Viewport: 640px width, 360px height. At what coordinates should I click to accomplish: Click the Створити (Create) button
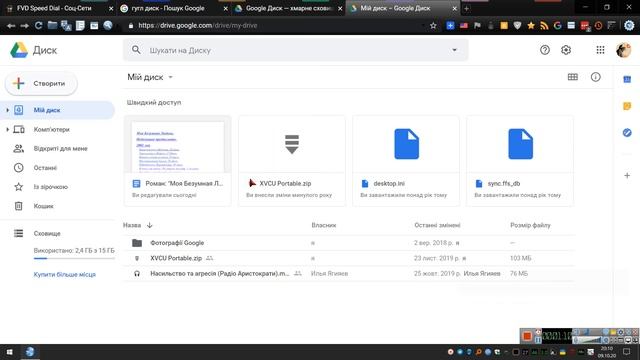(x=41, y=83)
